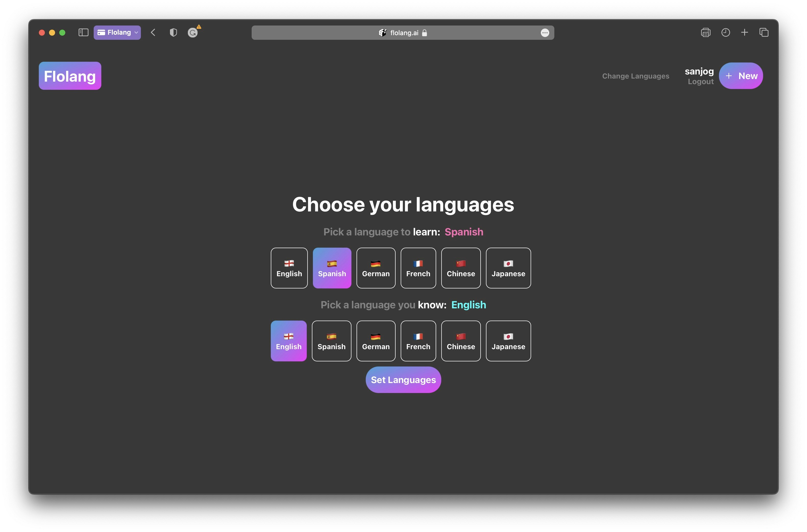Click the Grammarly extension icon
This screenshot has height=532, width=807.
(x=193, y=33)
